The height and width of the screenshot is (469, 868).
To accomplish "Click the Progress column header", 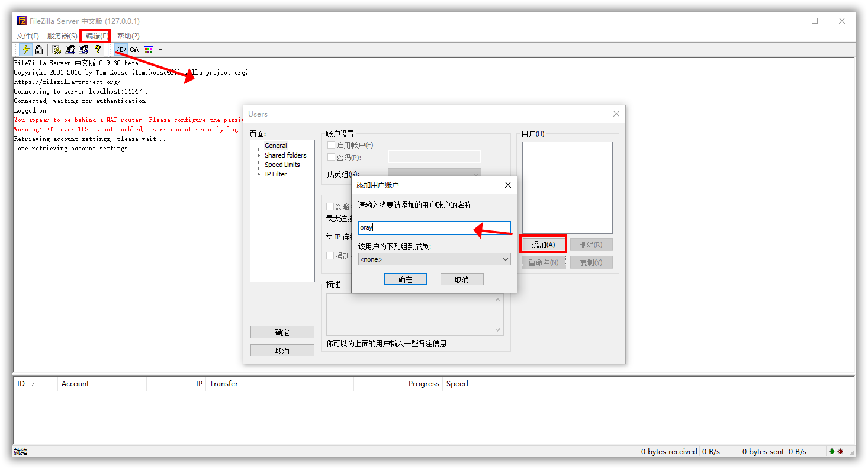I will coord(398,384).
